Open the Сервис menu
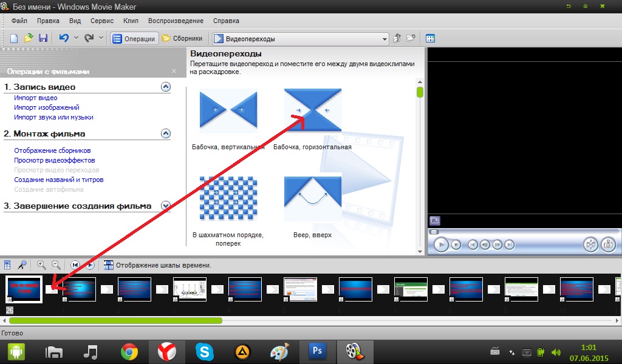This screenshot has width=622, height=364. point(102,21)
